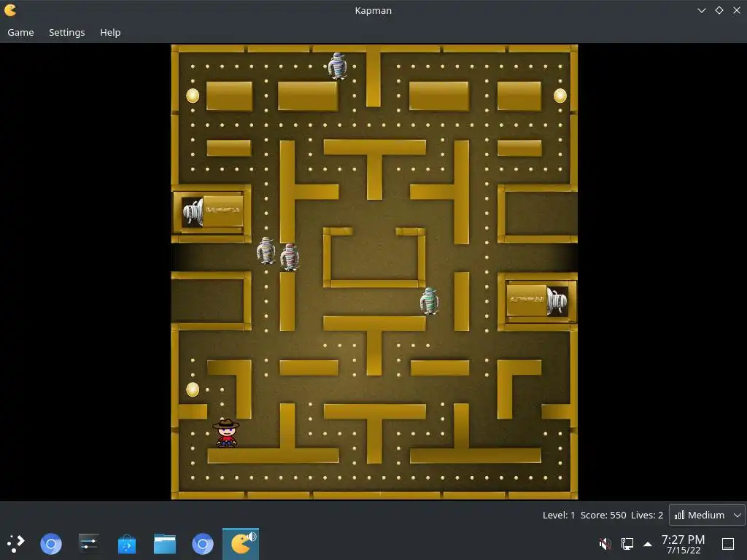Click the Level: 1 status text
This screenshot has width=747, height=560.
[559, 515]
